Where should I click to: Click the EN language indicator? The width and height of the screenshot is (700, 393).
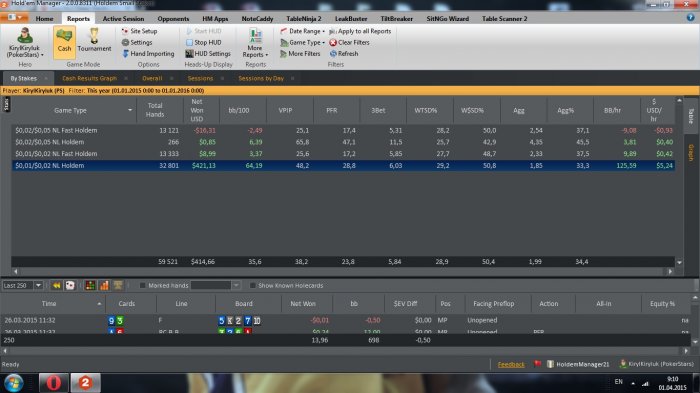pos(618,381)
